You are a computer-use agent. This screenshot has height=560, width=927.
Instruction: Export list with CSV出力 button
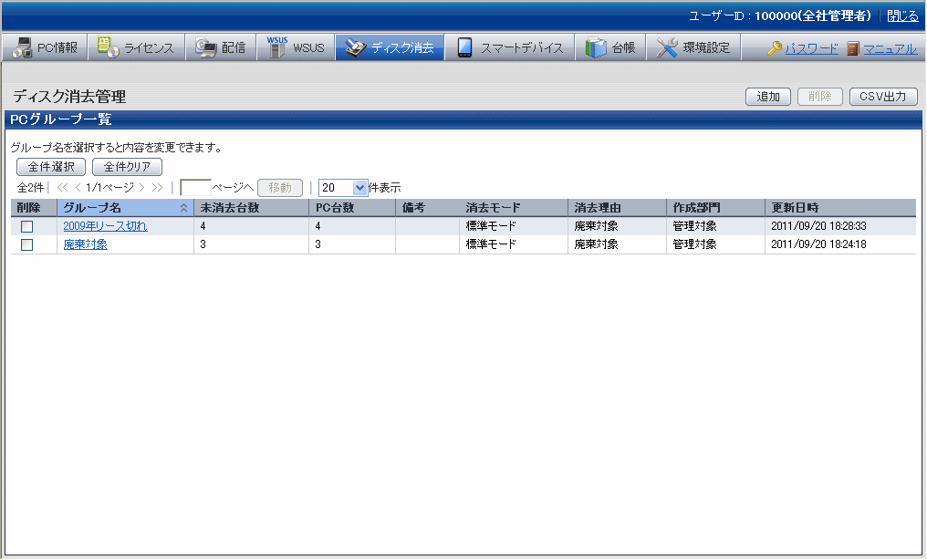tap(882, 97)
